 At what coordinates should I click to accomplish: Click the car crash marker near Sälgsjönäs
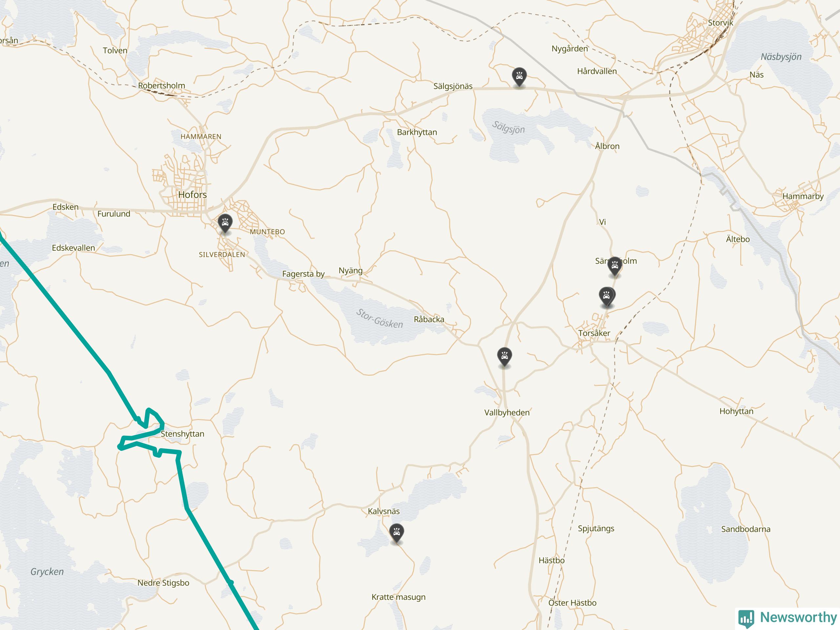pos(519,77)
